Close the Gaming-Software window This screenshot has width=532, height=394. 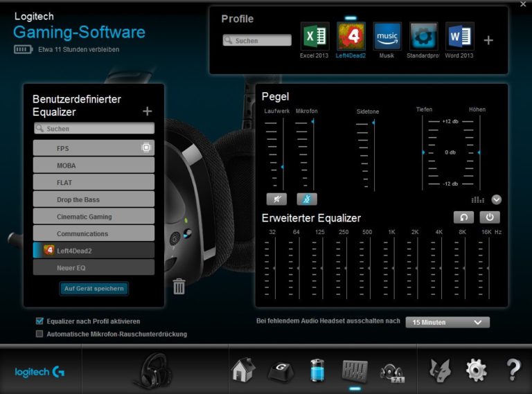tap(523, 4)
